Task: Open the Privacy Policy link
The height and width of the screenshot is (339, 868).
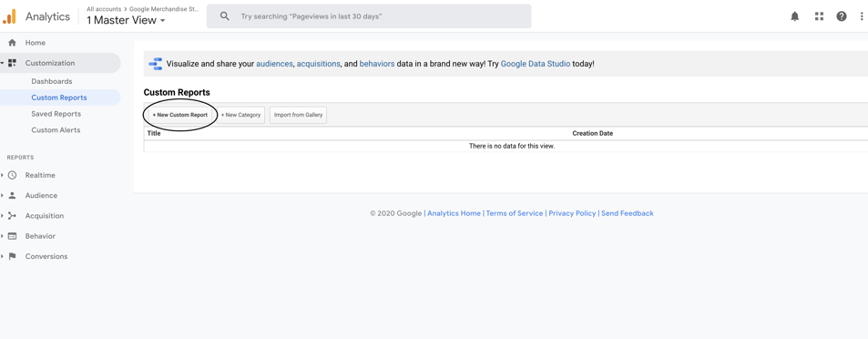Action: [572, 213]
